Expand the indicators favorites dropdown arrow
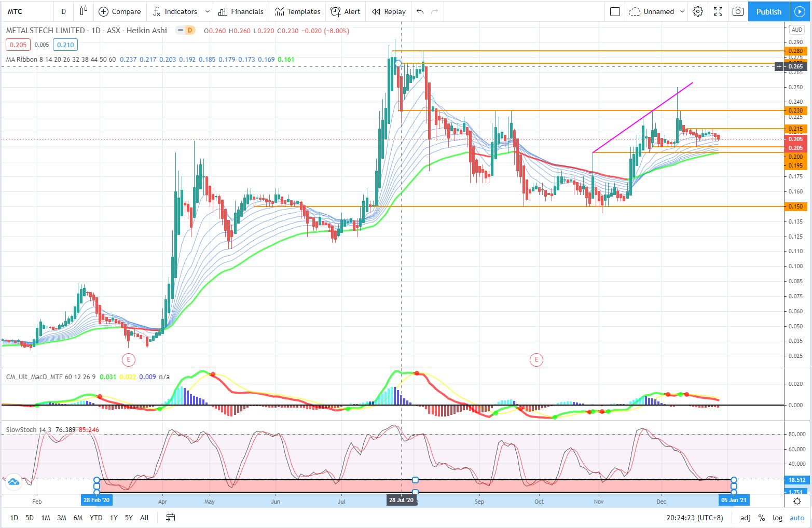 click(x=207, y=11)
